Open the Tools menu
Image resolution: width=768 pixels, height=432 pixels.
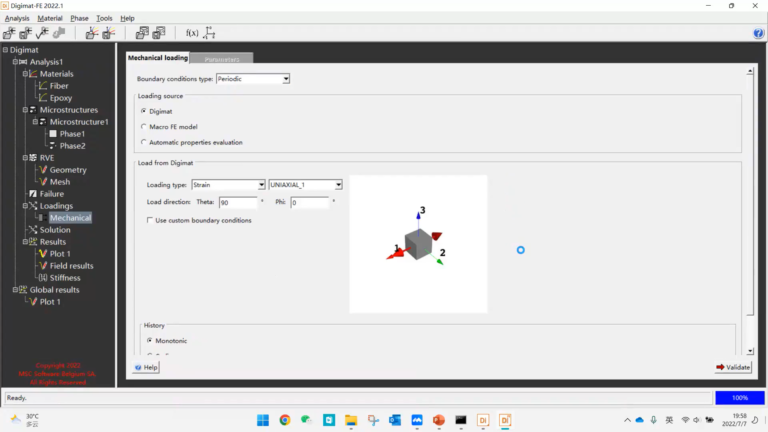[x=104, y=18]
